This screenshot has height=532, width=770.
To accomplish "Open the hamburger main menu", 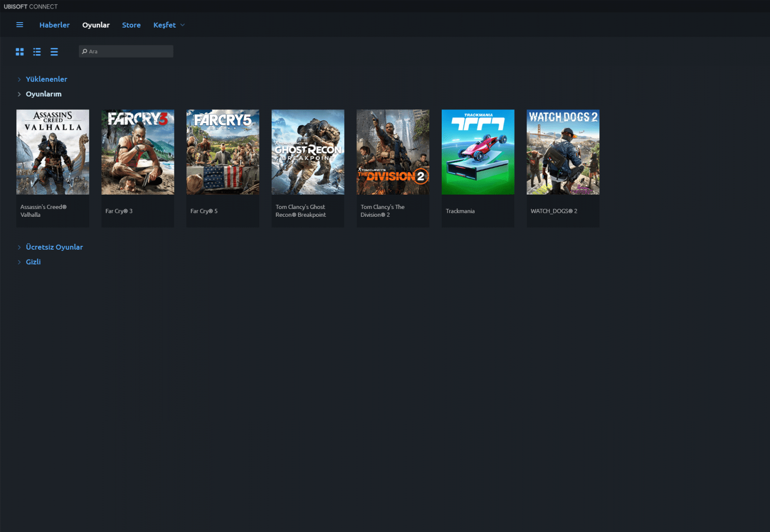I will tap(20, 25).
